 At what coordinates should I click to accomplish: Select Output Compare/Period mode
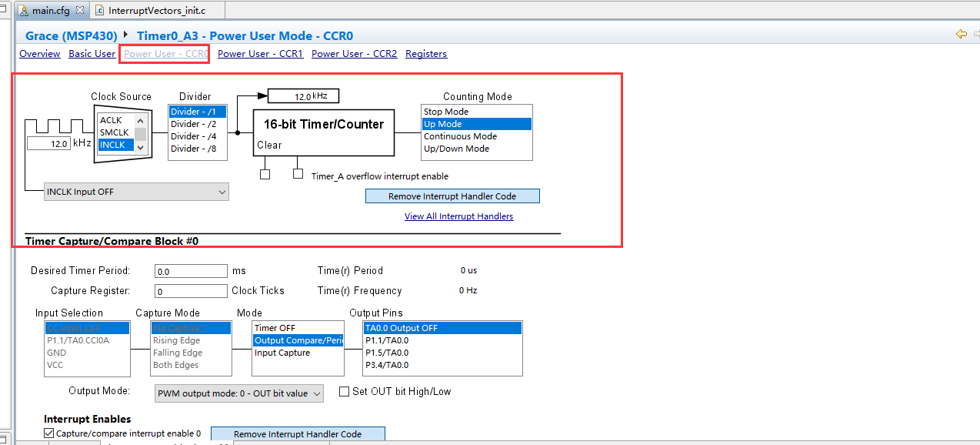tap(298, 340)
